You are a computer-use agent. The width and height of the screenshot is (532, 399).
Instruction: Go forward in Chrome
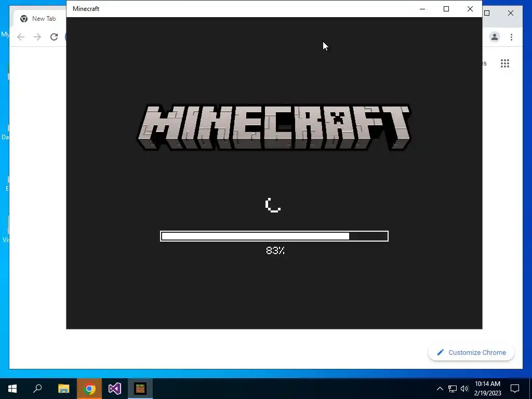coord(37,37)
